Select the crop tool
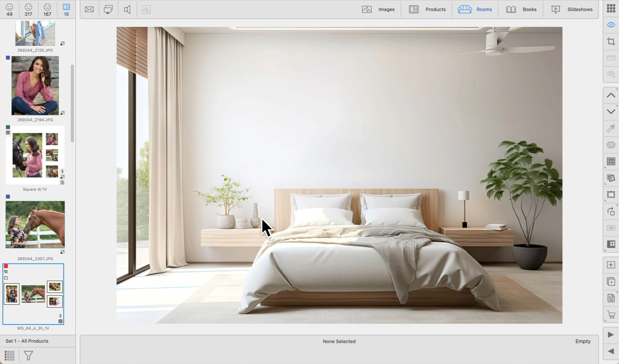 pos(611,41)
